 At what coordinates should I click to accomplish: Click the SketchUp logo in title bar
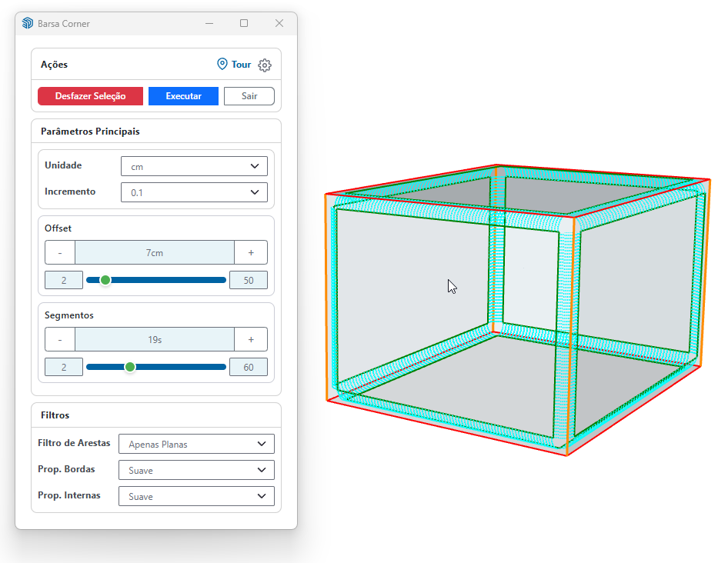click(28, 24)
